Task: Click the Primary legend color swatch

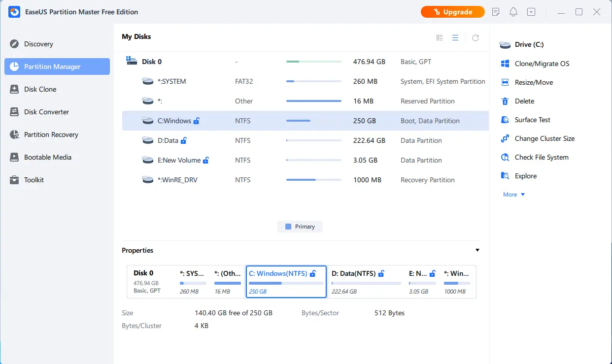Action: (x=288, y=227)
